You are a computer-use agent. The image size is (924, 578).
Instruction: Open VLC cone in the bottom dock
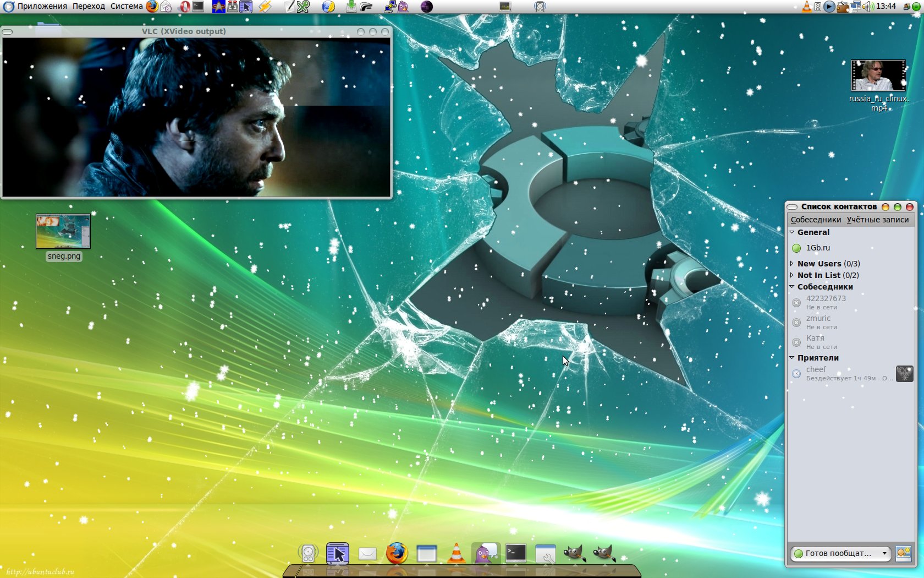456,553
